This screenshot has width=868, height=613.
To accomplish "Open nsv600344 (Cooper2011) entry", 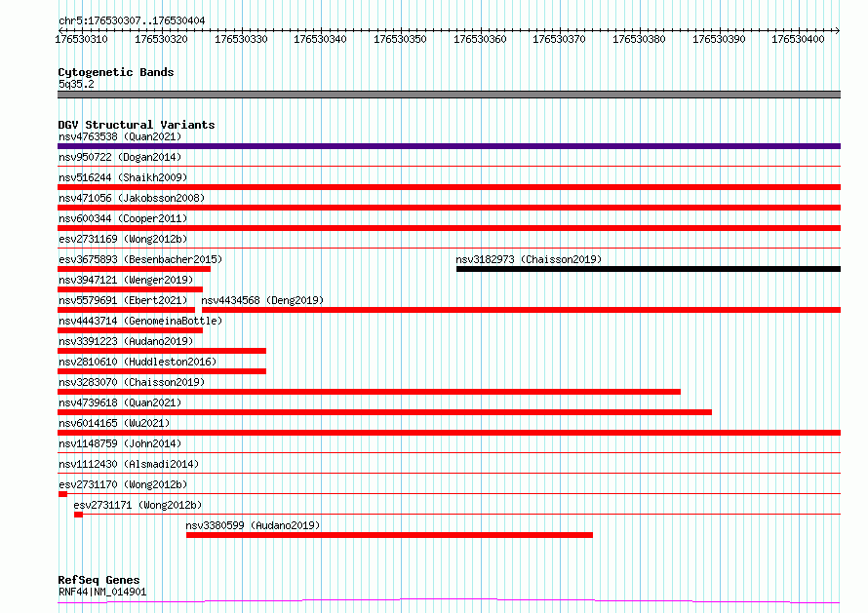I will coord(123,218).
